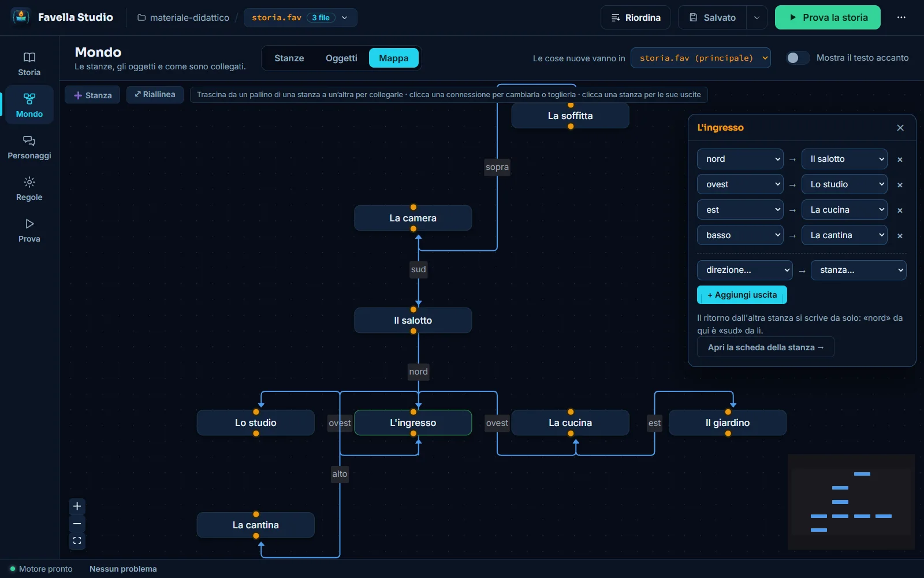Change the Il salotto destination dropdown

[844, 159]
